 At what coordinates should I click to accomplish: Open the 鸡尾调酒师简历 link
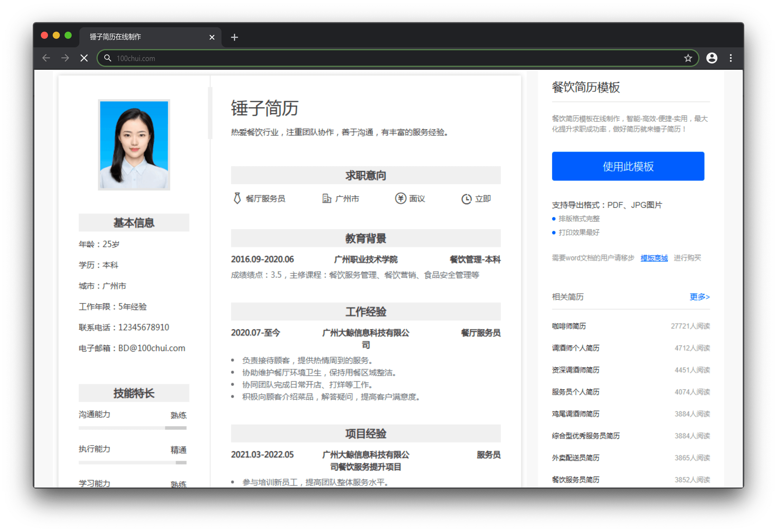575,414
